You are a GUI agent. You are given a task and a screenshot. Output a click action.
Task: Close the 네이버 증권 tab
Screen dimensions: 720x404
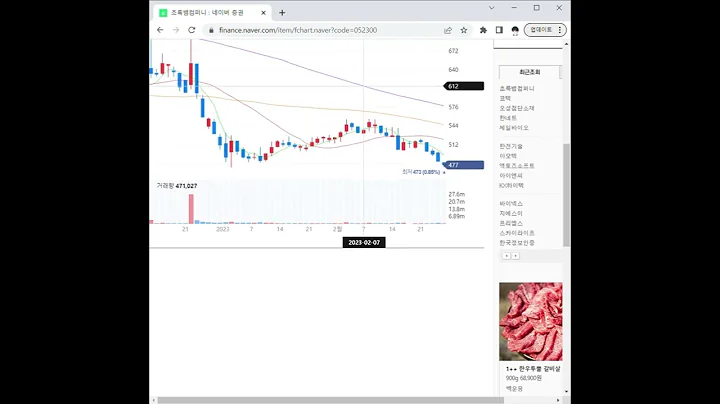click(x=264, y=13)
